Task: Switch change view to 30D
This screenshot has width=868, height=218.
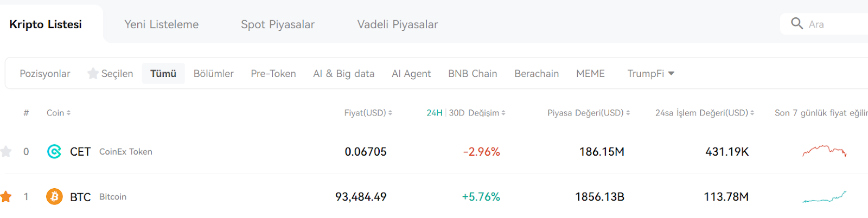Action: 457,113
